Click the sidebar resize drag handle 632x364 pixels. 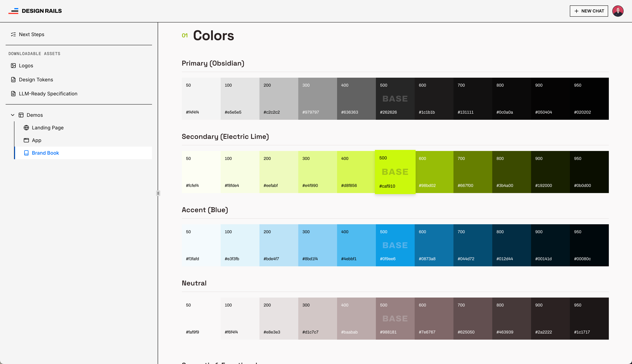[158, 193]
